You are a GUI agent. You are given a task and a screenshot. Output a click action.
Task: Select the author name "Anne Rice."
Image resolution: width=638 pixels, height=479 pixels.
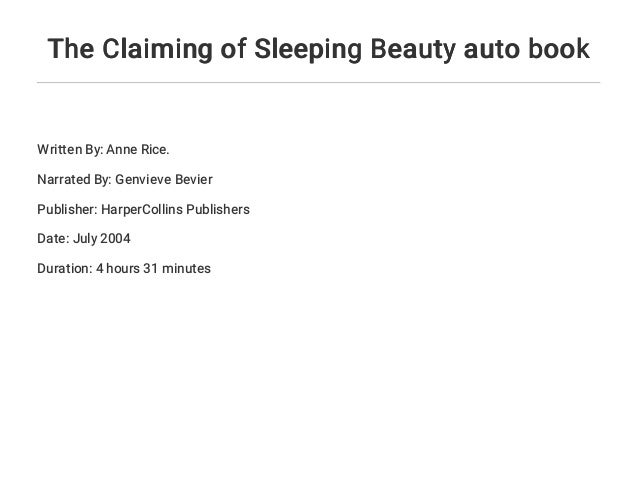[x=138, y=150]
